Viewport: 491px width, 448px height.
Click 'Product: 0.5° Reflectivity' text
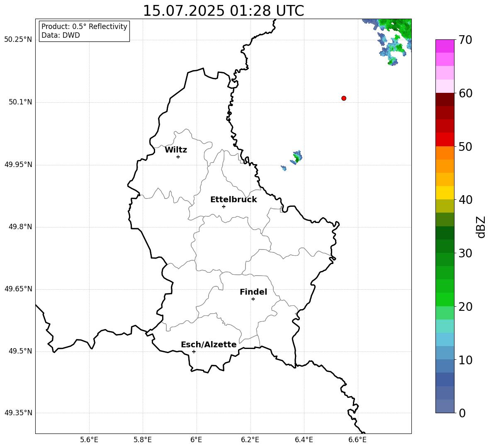click(84, 26)
